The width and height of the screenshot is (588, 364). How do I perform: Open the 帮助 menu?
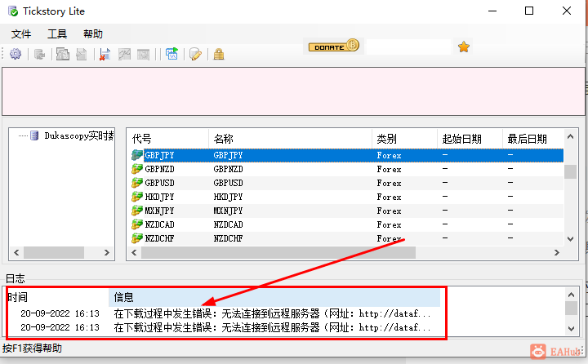93,34
